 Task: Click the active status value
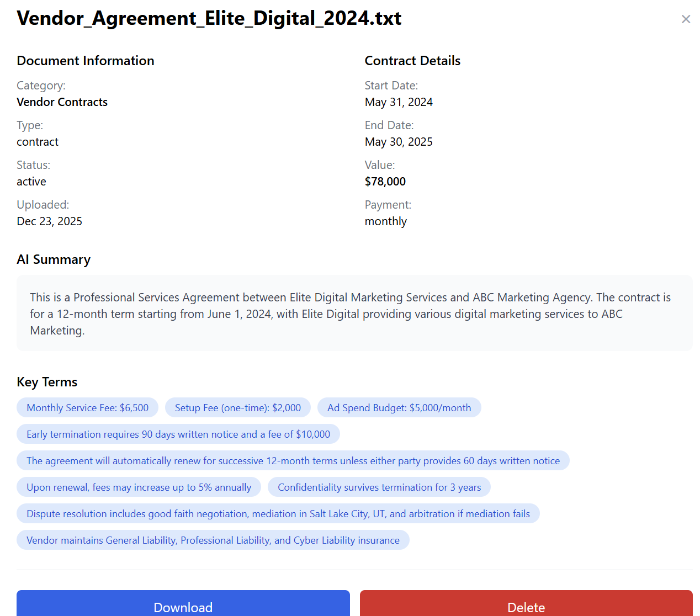[x=31, y=182]
